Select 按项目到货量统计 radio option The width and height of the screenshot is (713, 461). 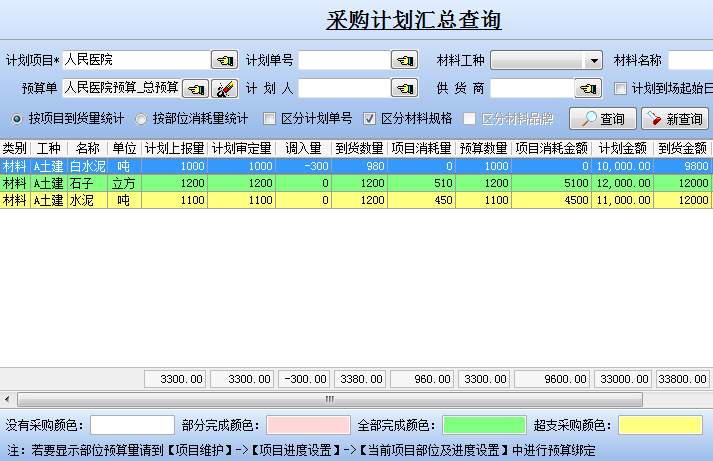pyautogui.click(x=17, y=119)
